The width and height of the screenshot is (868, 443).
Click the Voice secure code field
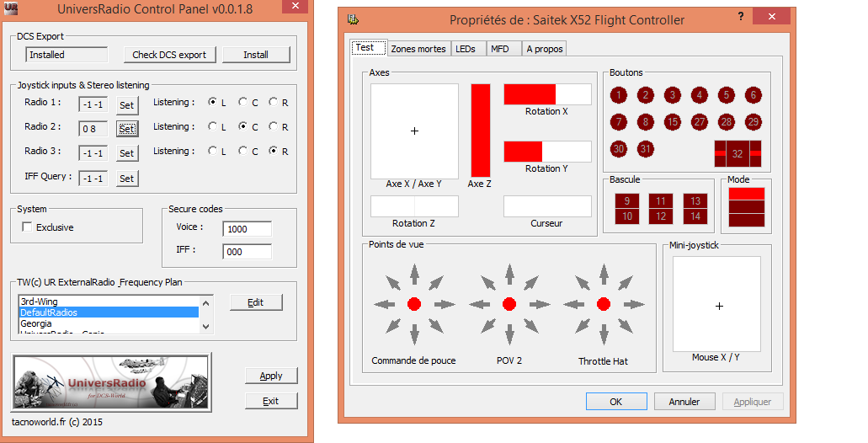pyautogui.click(x=247, y=229)
